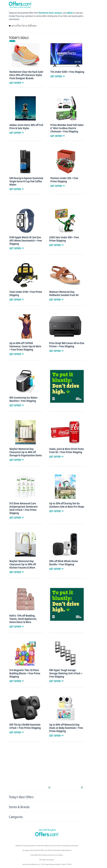Get offer for Sodas, Juice & More
This screenshot has width=107, height=868.
click(x=56, y=457)
